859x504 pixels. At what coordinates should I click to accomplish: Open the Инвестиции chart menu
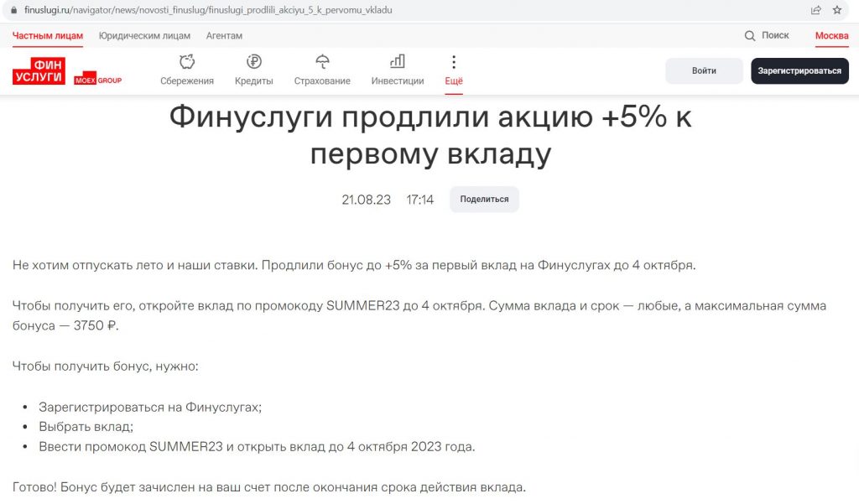(x=398, y=70)
